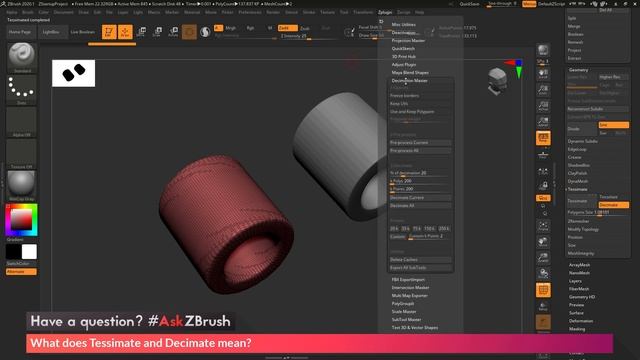Image resolution: width=640 pixels, height=360 pixels.
Task: Toggle the Zsub button
Action: pos(305,28)
